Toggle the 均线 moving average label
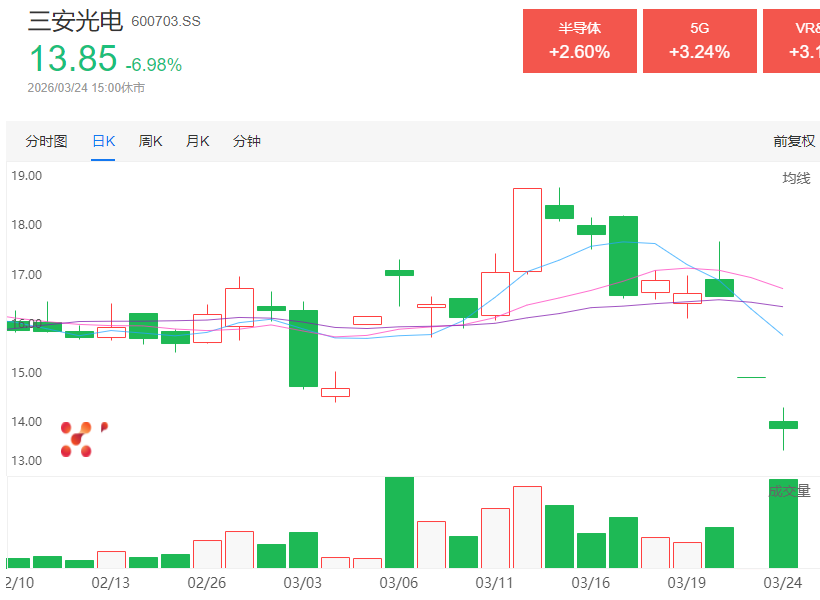This screenshot has height=600, width=820. pyautogui.click(x=796, y=178)
